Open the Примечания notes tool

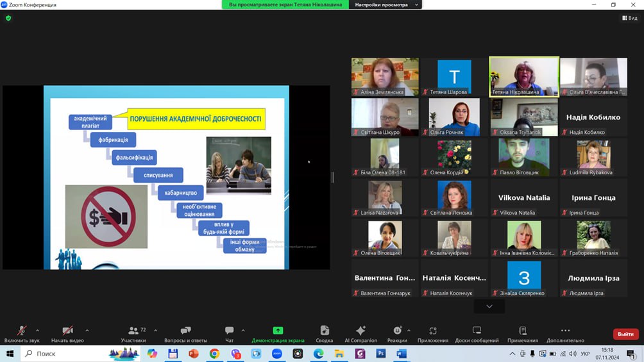click(522, 334)
